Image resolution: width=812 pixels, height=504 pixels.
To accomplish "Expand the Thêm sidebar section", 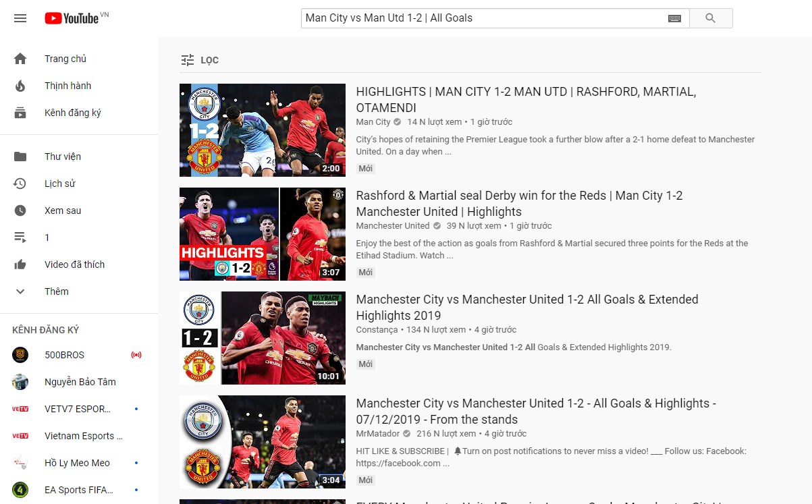I will pyautogui.click(x=20, y=291).
